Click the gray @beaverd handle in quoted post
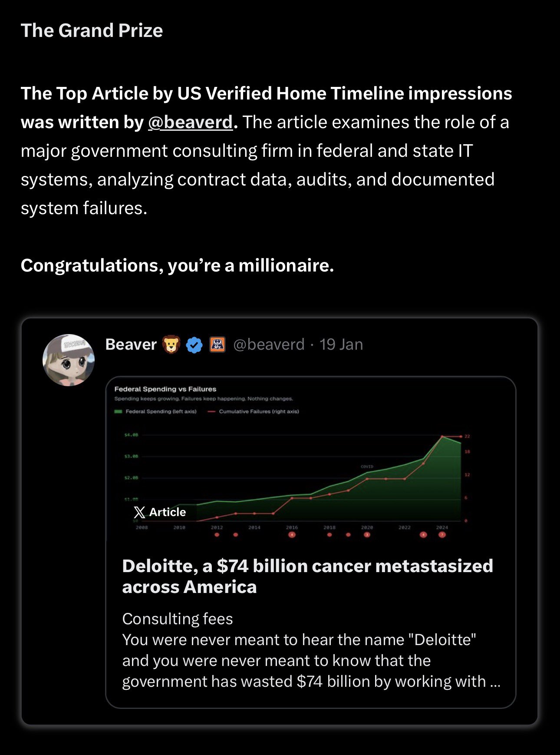 [269, 344]
